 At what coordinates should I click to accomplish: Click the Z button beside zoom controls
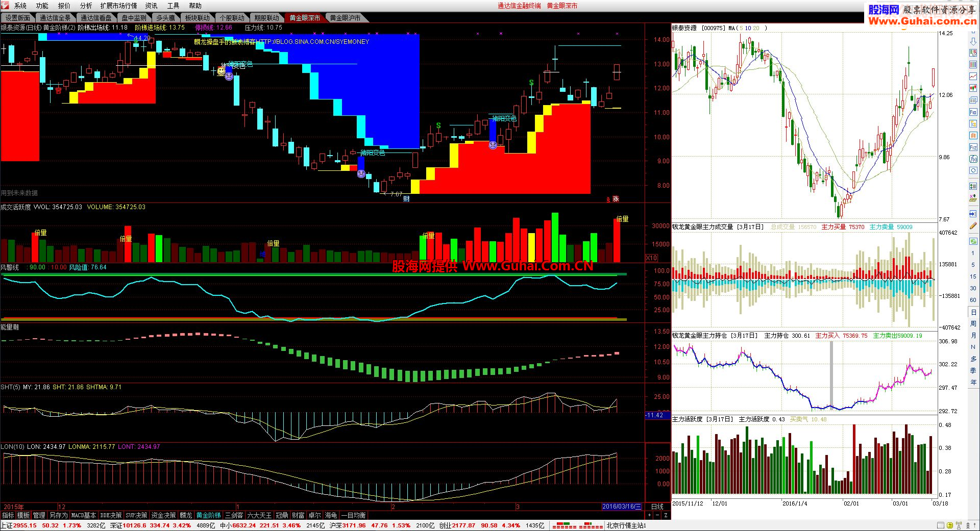pos(666,516)
